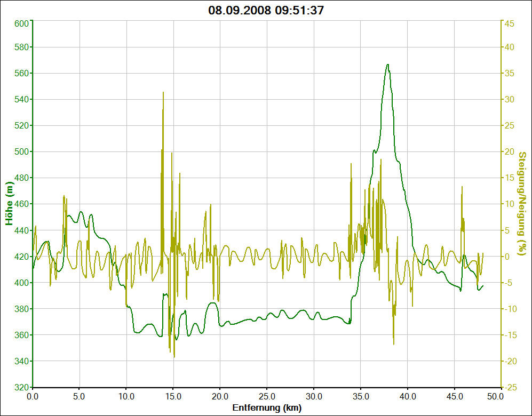
Task: Select the 600 tick on the height axis
Action: coord(21,23)
